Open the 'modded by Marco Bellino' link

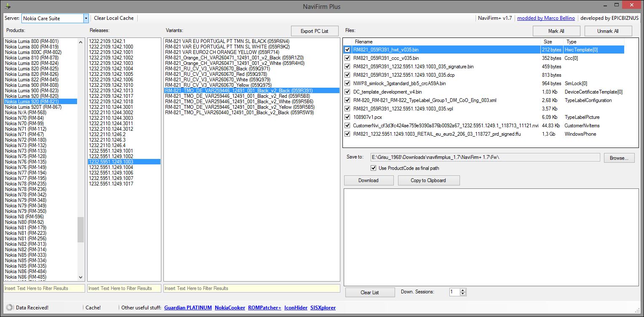[546, 18]
